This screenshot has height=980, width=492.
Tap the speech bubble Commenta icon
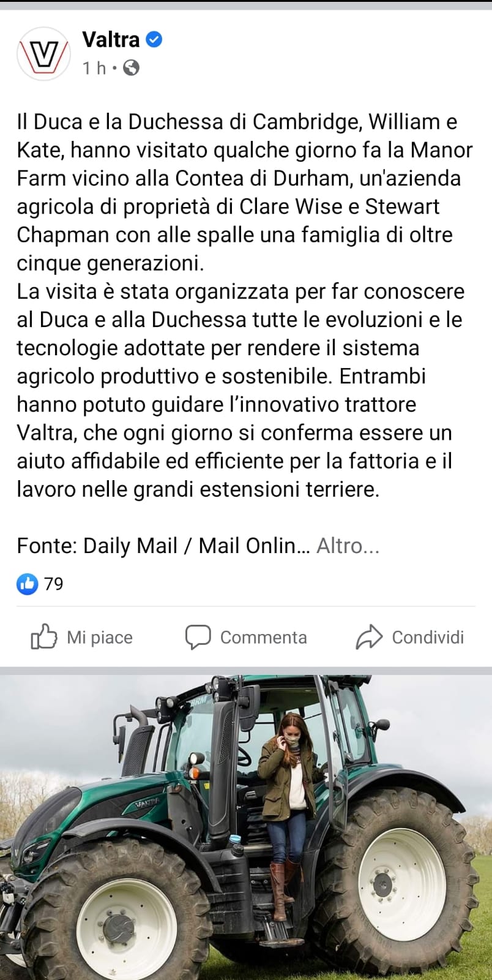coord(198,637)
